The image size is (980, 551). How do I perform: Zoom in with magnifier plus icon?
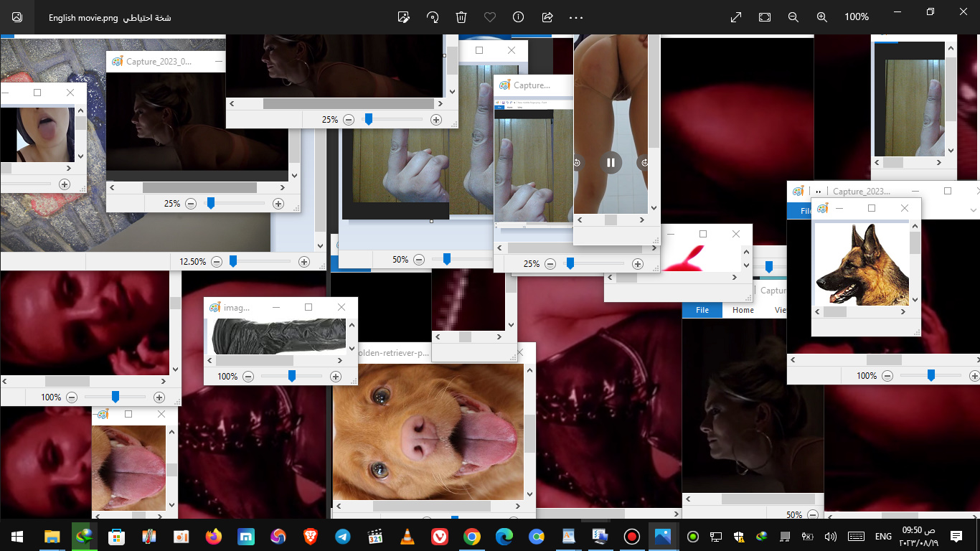point(822,17)
